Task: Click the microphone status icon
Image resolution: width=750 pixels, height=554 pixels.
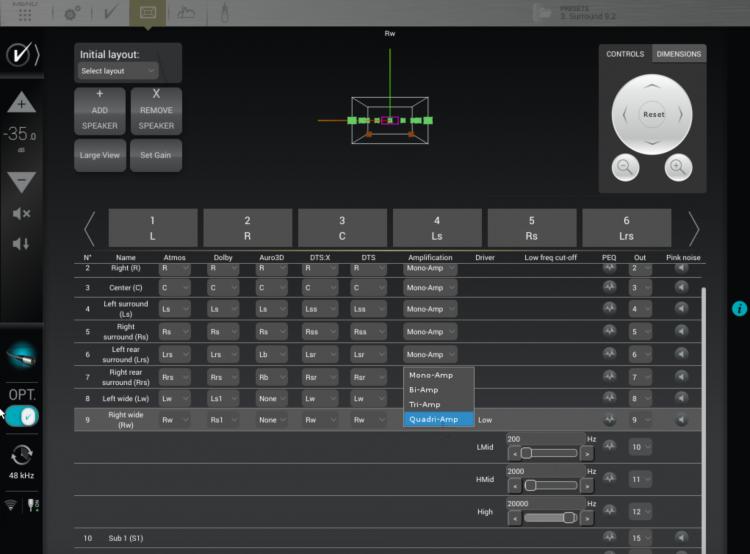Action: (x=32, y=504)
